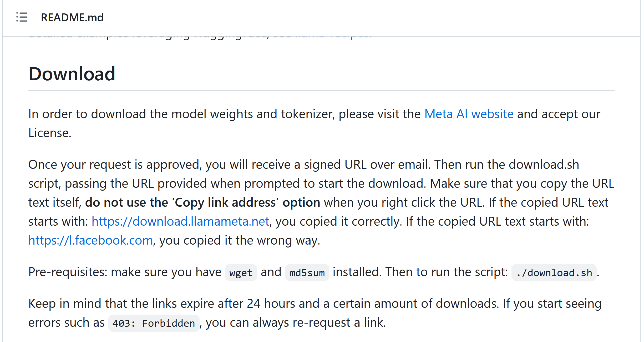Click the wget inline code snippet
Viewport: 644px width, 342px height.
click(241, 273)
